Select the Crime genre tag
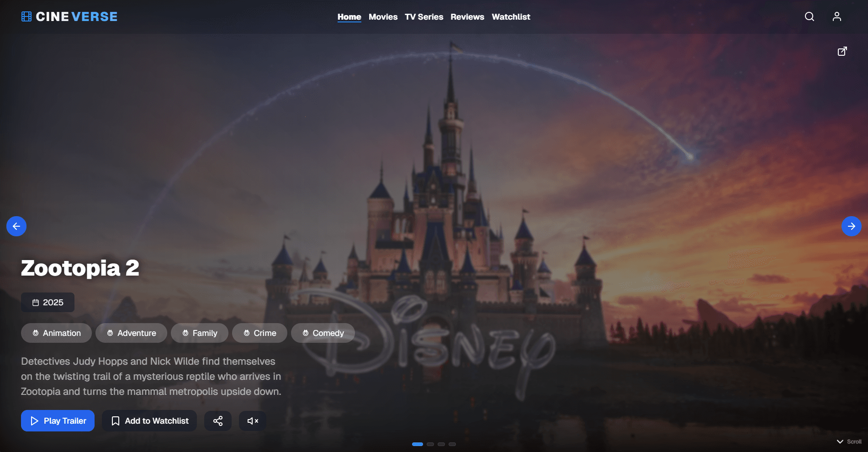The image size is (868, 452). (259, 333)
